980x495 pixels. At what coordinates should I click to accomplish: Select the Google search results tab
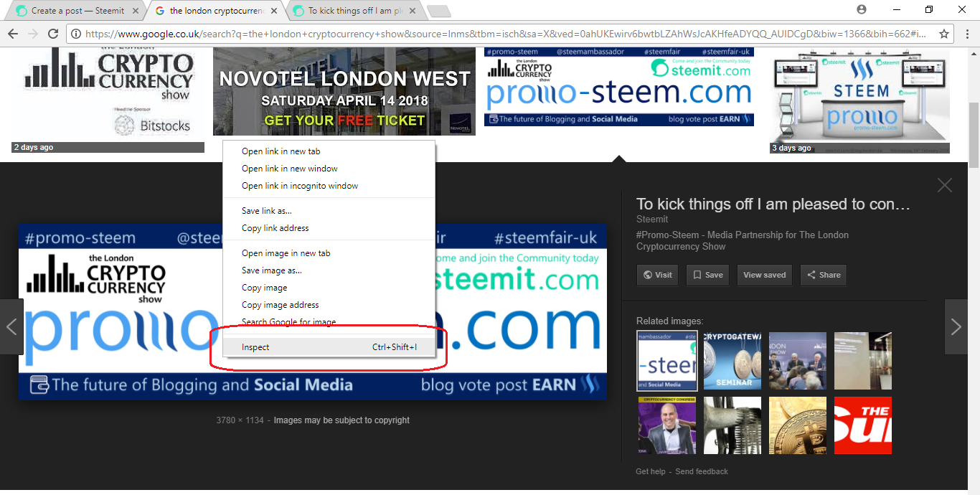(215, 11)
